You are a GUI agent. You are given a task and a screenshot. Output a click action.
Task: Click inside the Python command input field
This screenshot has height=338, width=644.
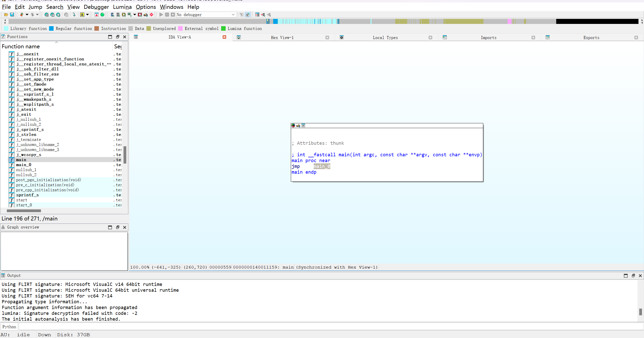[327, 327]
